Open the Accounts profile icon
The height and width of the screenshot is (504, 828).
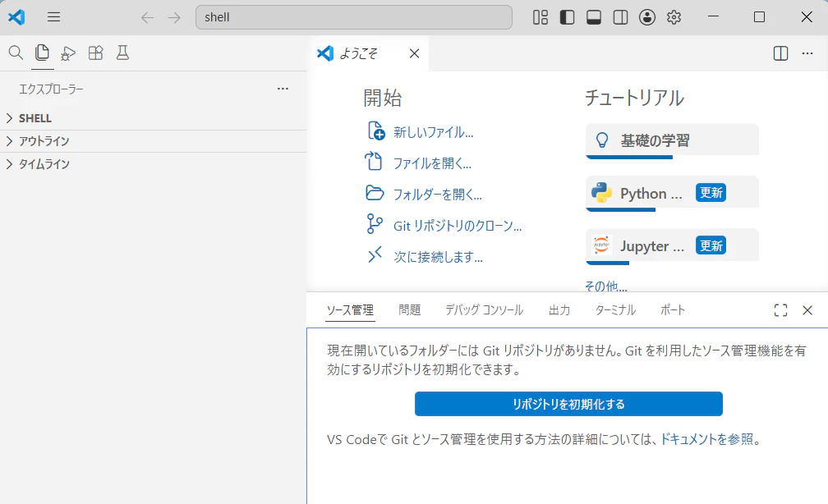click(647, 17)
